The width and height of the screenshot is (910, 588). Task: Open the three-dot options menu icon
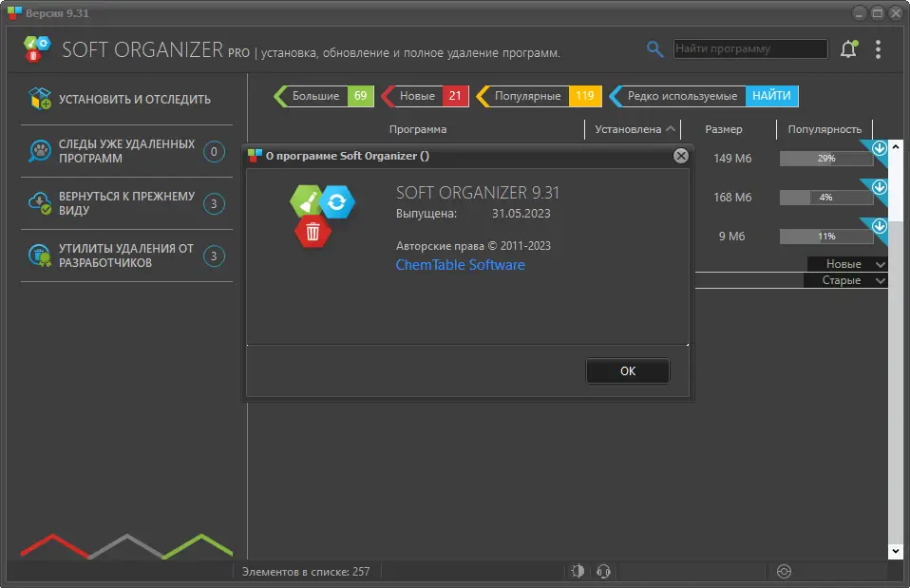point(879,47)
